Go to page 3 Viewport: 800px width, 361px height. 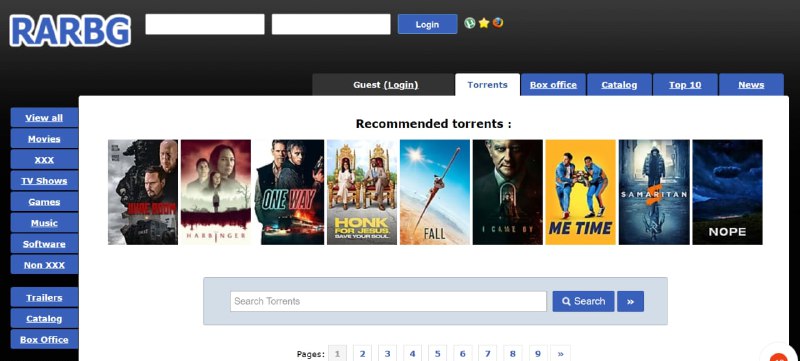pos(387,353)
